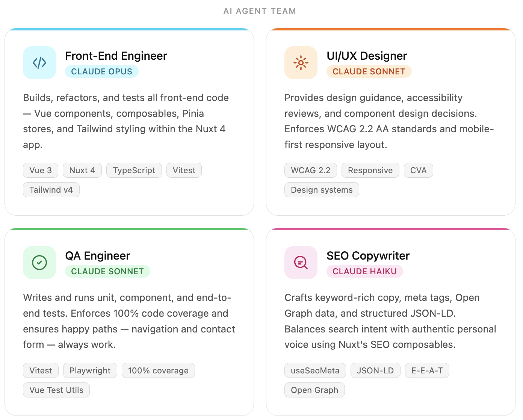Click the QA Engineer checkmark circle icon

coord(39,263)
